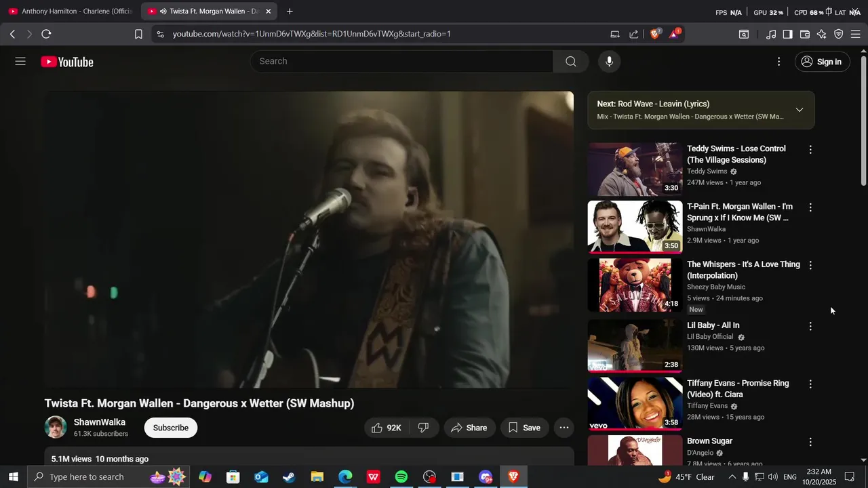868x488 pixels.
Task: Open Spotify from the taskbar
Action: pyautogui.click(x=401, y=477)
